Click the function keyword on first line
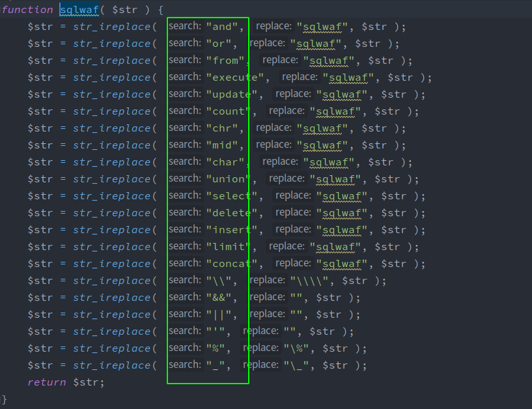Viewport: 532px width, 409px height. pos(27,10)
